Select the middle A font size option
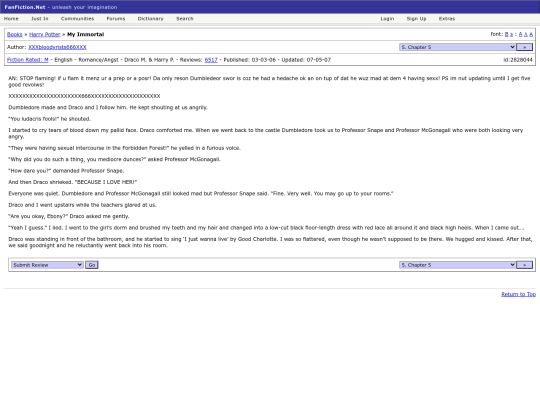 point(526,34)
